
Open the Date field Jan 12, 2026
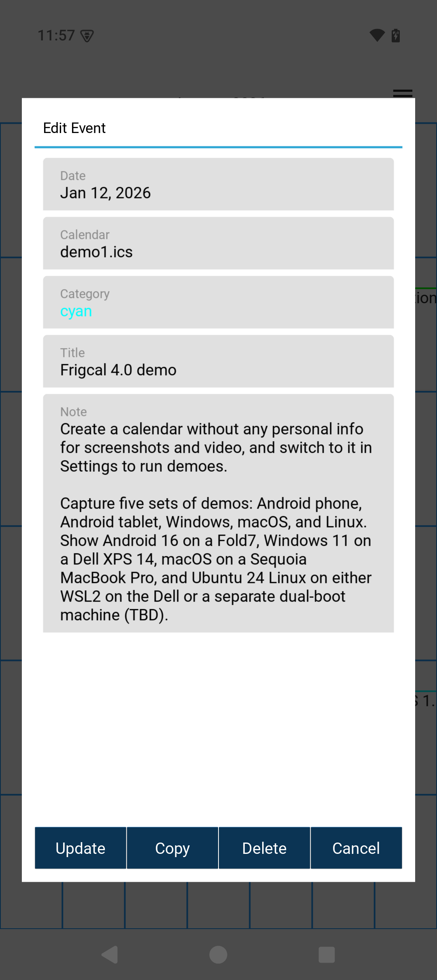pyautogui.click(x=218, y=184)
